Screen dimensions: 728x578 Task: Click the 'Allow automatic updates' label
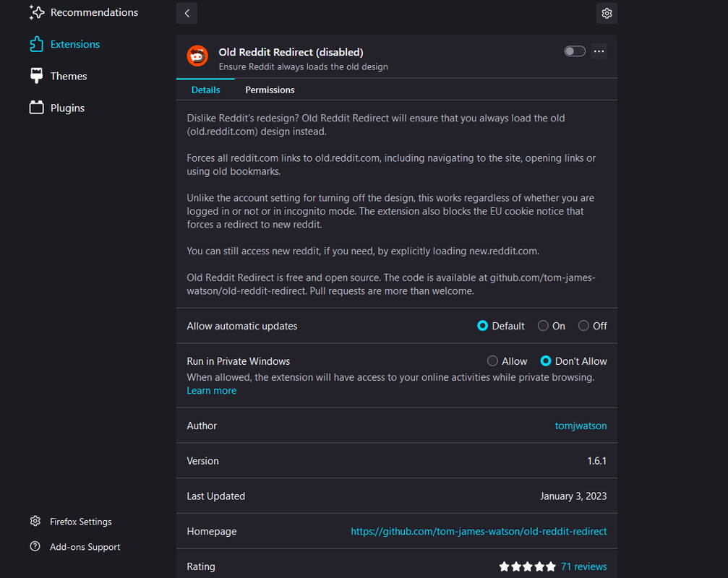pyautogui.click(x=242, y=326)
